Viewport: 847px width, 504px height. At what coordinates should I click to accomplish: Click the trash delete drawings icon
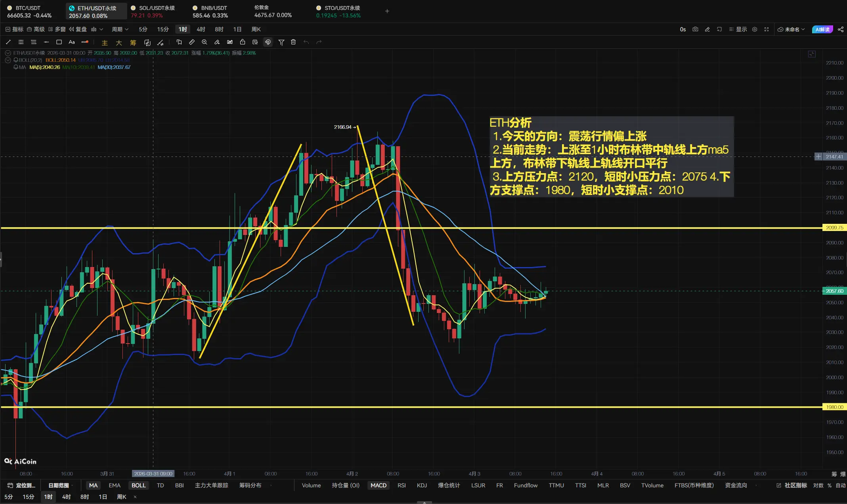click(x=293, y=42)
